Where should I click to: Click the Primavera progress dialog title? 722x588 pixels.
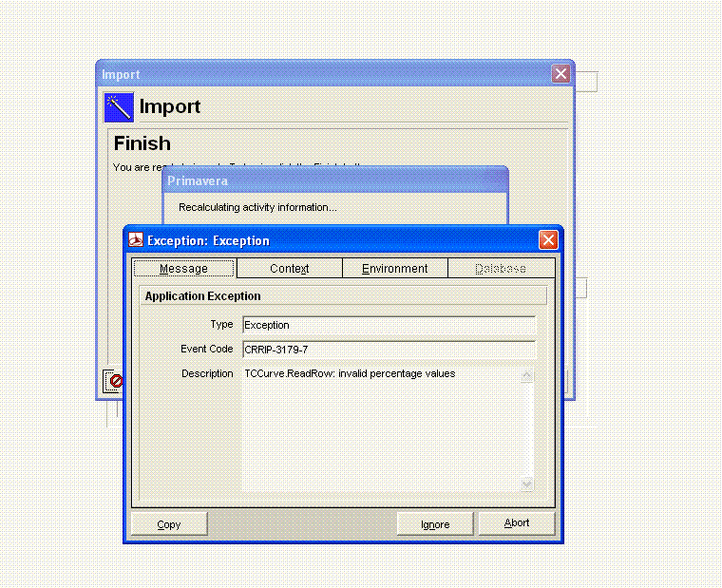198,180
